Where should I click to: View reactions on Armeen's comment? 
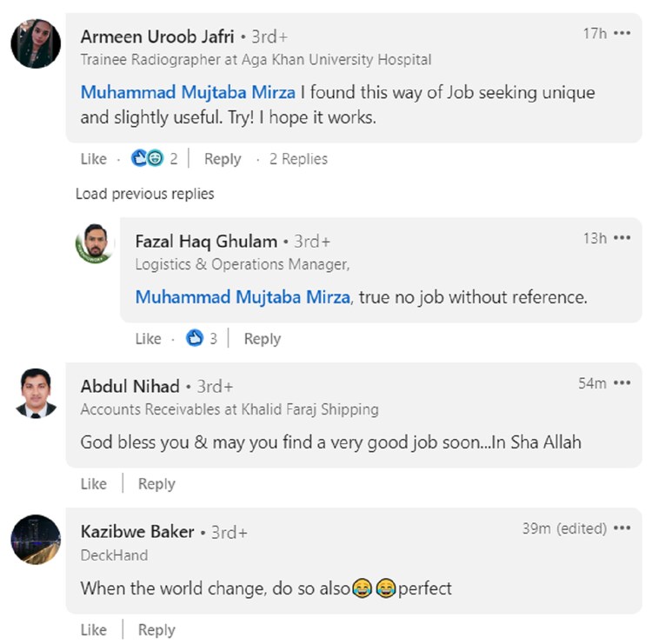[154, 159]
